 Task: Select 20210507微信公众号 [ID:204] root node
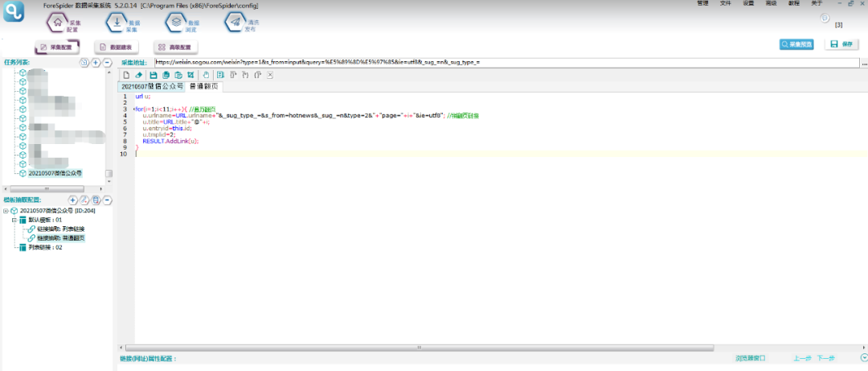tap(58, 211)
